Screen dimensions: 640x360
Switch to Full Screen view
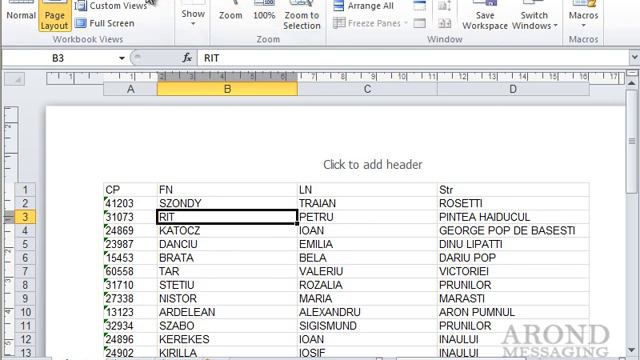point(104,23)
